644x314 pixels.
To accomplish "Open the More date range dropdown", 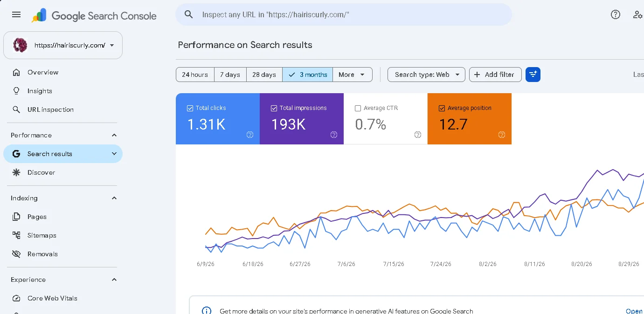I will tap(353, 75).
